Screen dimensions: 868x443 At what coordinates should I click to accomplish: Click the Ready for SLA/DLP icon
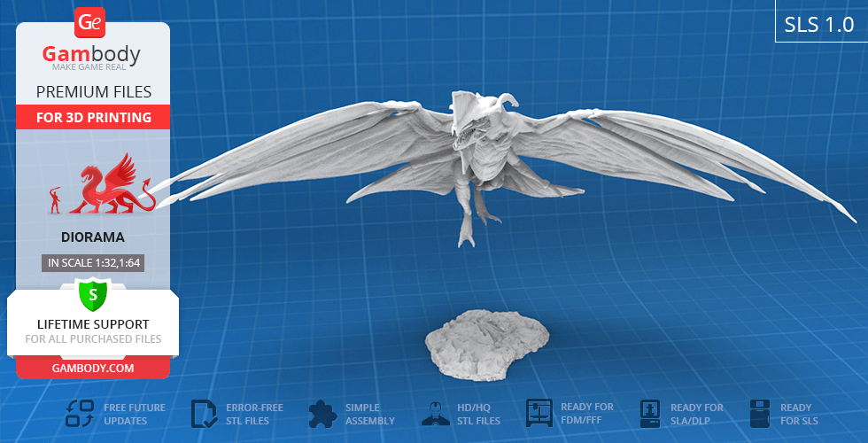pos(652,414)
